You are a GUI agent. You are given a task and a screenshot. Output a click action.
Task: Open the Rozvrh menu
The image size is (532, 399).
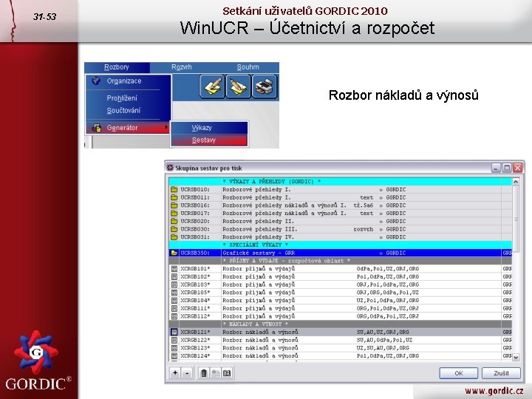click(182, 67)
